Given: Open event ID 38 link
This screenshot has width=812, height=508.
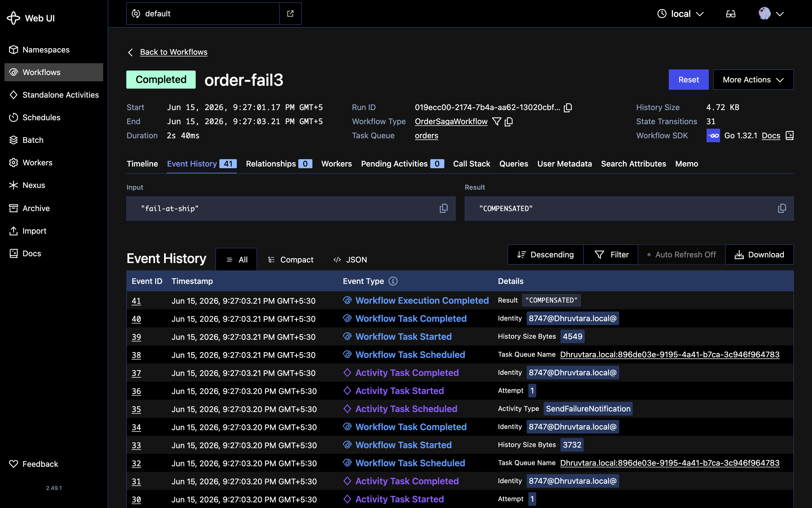Looking at the screenshot, I should (136, 355).
